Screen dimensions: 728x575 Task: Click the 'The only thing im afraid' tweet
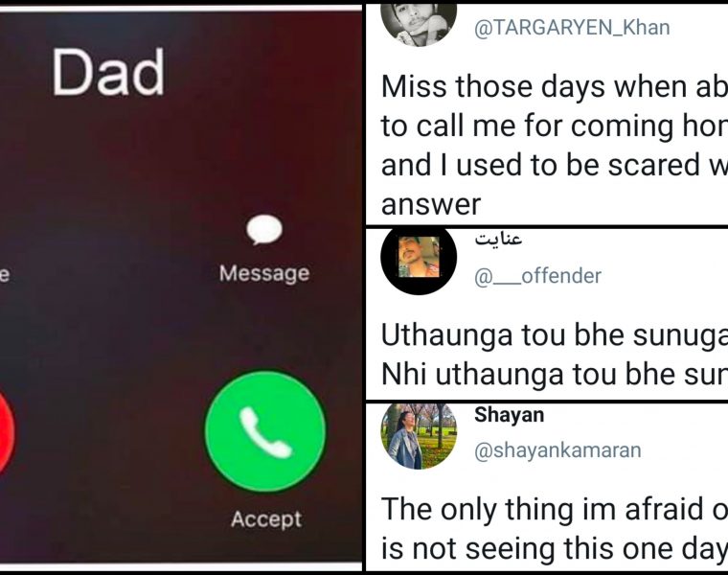tap(554, 529)
